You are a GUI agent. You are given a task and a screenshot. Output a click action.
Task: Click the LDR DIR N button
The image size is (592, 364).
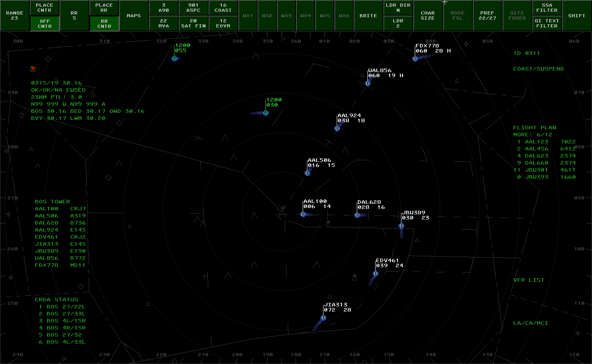click(x=398, y=8)
